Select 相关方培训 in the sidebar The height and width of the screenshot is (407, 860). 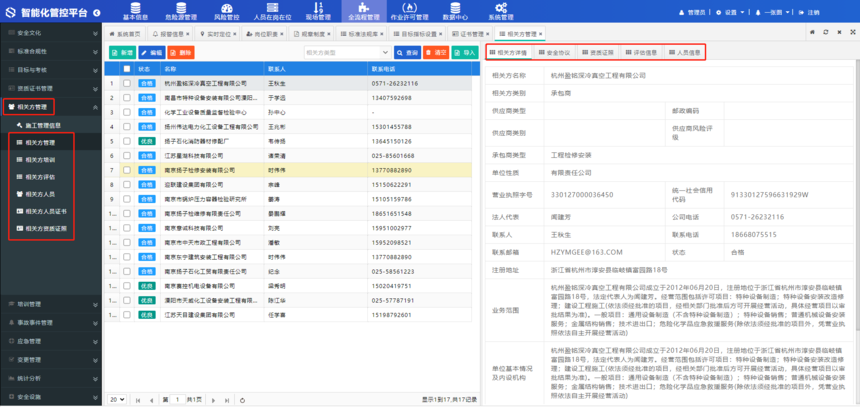coord(41,160)
